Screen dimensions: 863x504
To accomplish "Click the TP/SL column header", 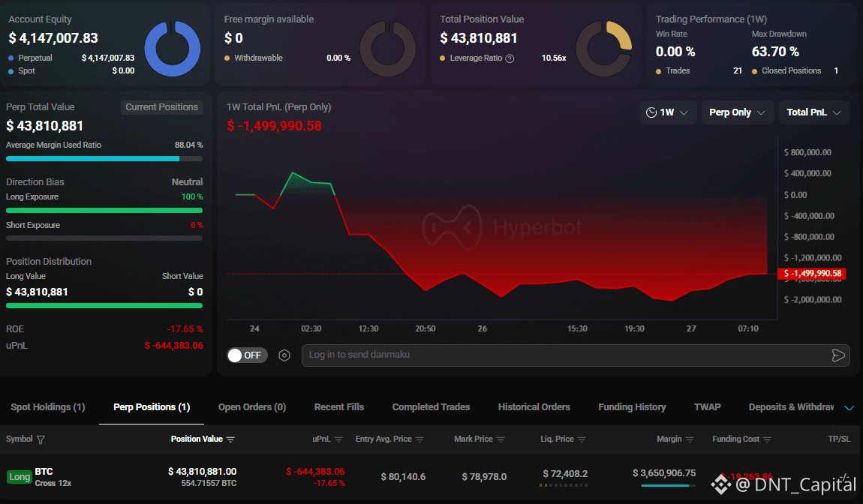I will click(839, 439).
